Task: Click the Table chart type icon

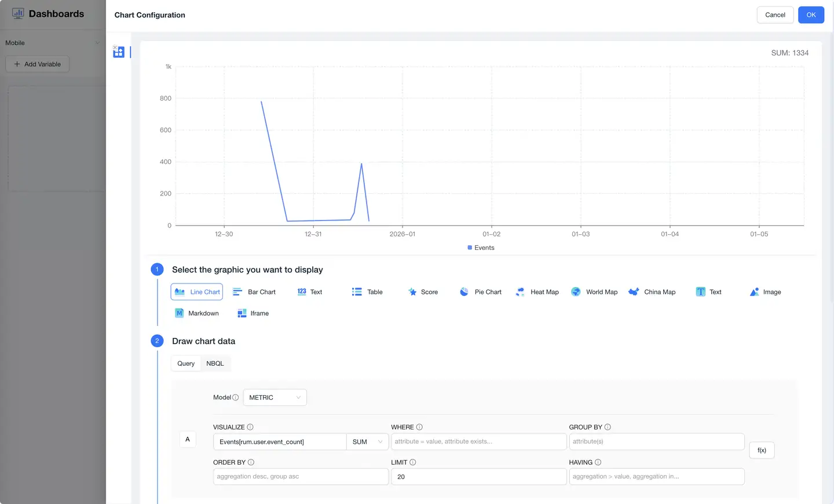Action: tap(357, 292)
